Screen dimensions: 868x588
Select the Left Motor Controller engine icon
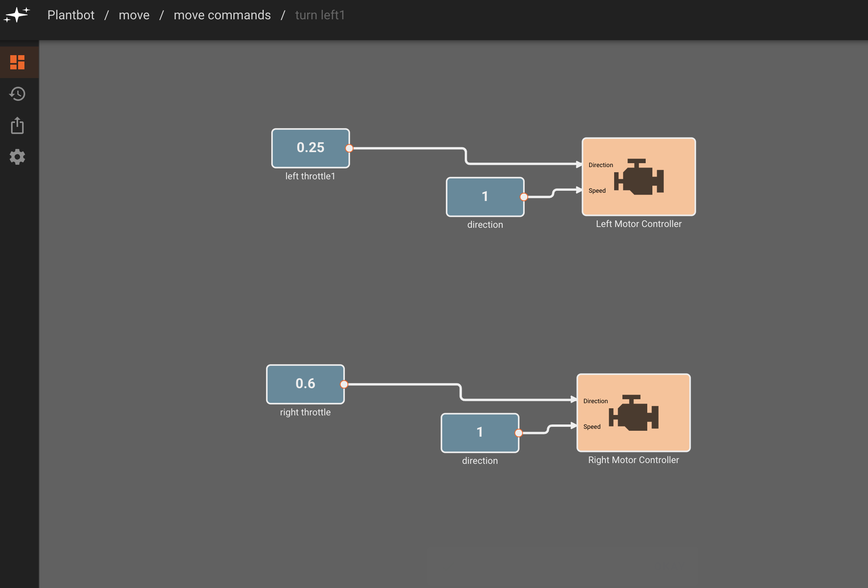point(639,177)
